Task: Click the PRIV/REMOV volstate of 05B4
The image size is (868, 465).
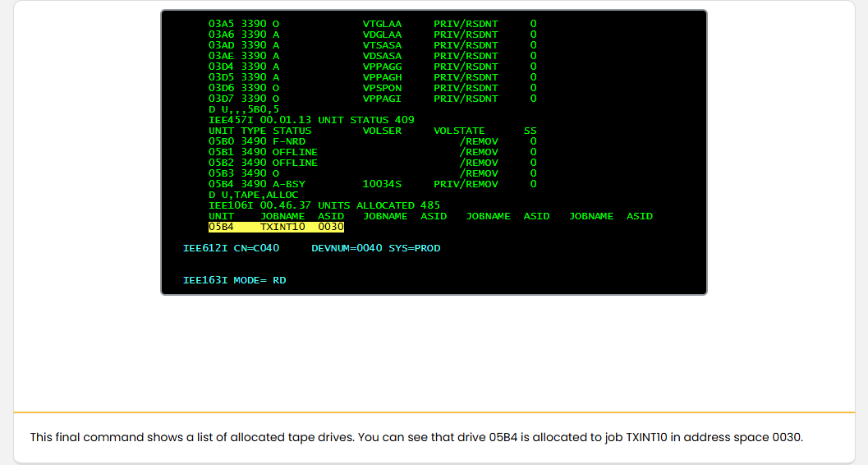Action: (466, 184)
